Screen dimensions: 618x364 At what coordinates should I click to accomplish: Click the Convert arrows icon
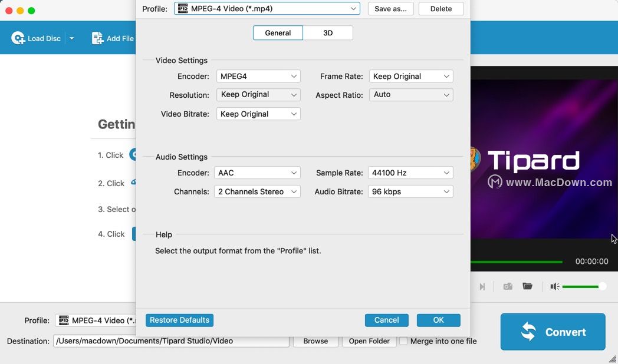coord(530,332)
